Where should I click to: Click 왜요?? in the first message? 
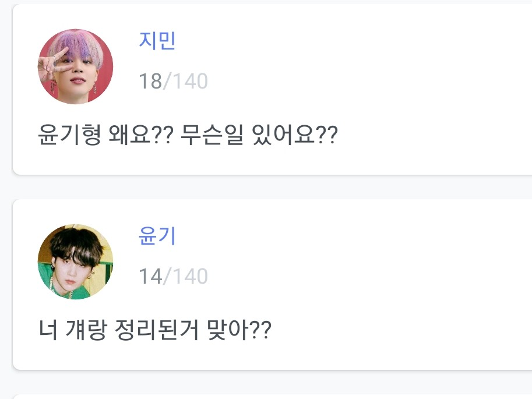point(140,137)
